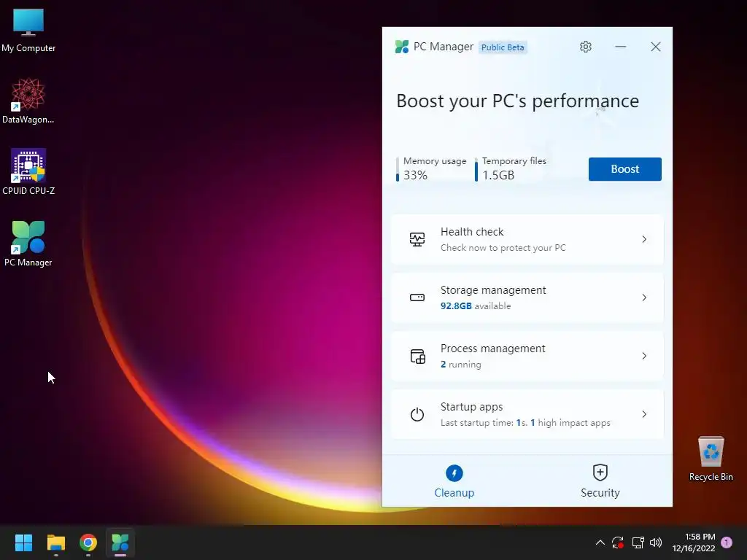Select CPUID CPU-Z desktop shortcut
This screenshot has height=560, width=747.
28,172
